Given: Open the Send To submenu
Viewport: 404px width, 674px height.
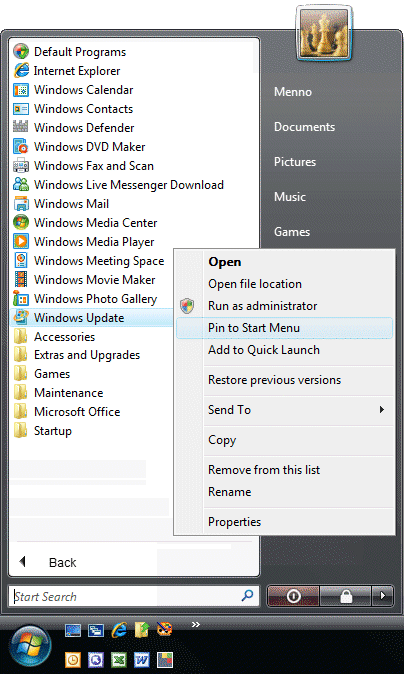Looking at the screenshot, I should (284, 410).
